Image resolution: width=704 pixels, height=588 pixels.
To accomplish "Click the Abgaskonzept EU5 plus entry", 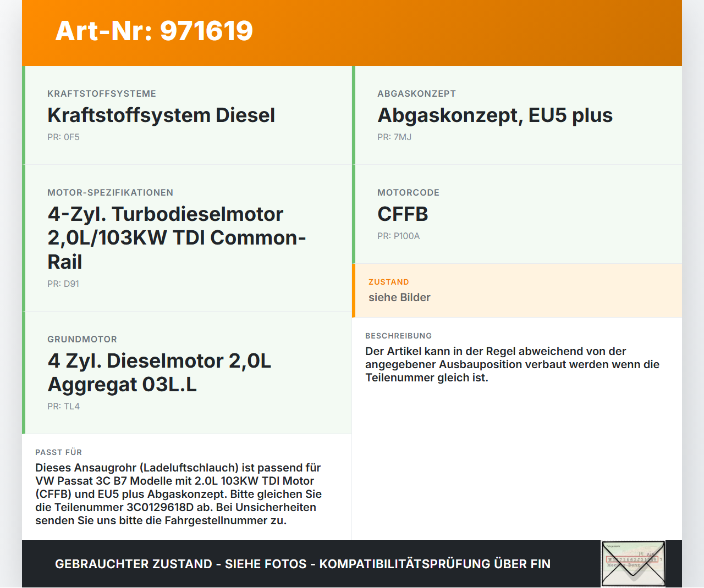I will [494, 115].
